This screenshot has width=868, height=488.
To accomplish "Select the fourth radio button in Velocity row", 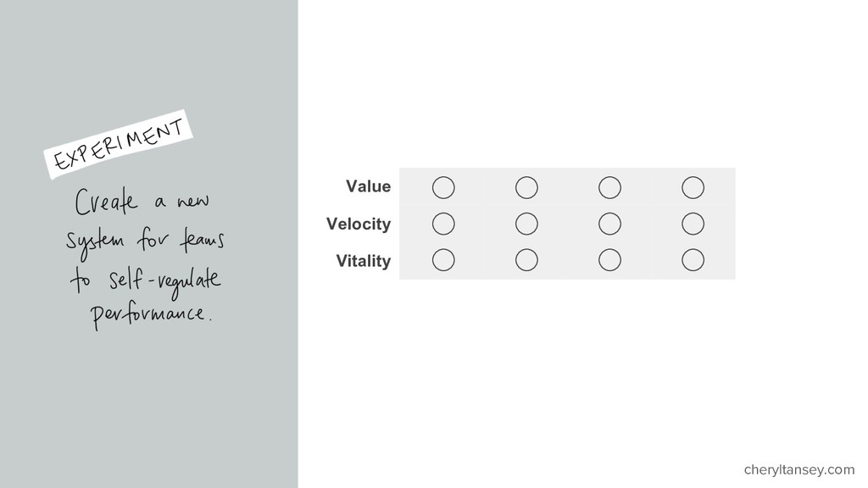I will tap(693, 224).
